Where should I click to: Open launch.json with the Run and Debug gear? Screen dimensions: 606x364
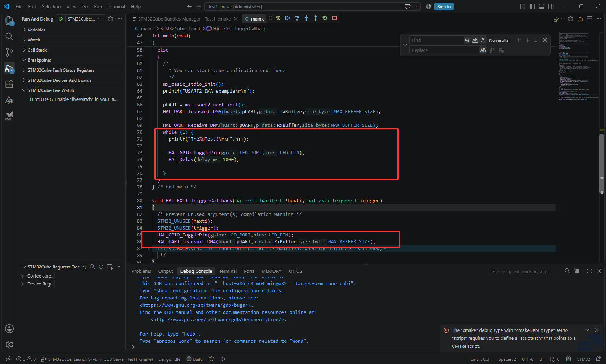[110, 19]
